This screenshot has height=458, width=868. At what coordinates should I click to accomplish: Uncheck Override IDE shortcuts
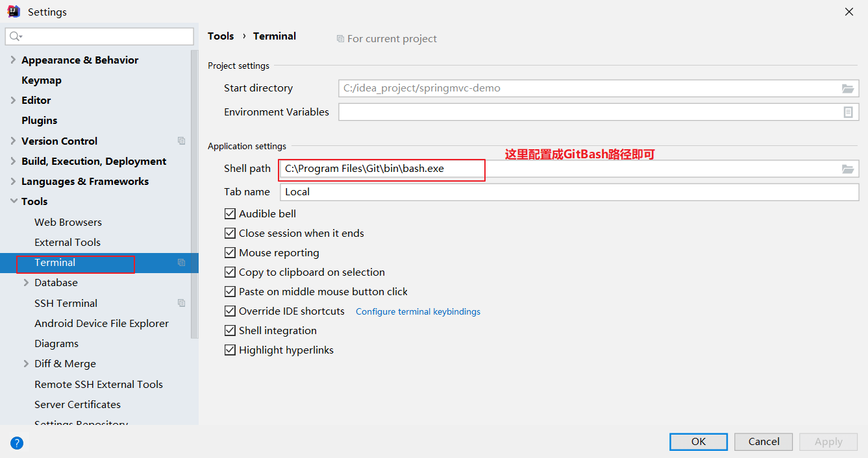pos(230,311)
